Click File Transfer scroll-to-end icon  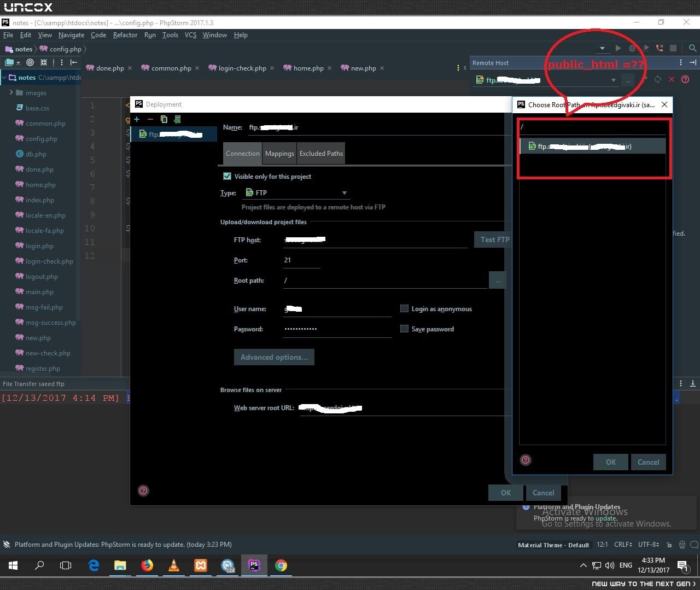click(x=693, y=383)
